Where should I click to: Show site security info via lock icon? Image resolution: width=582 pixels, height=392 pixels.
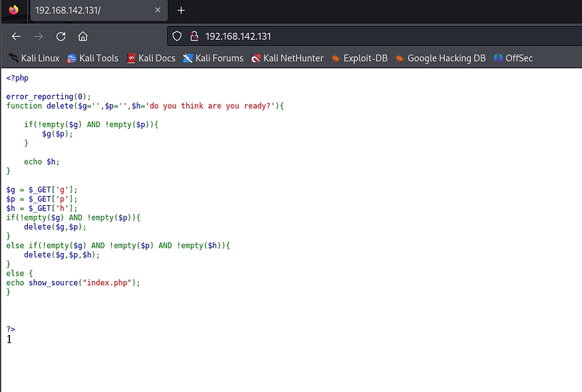coord(194,37)
